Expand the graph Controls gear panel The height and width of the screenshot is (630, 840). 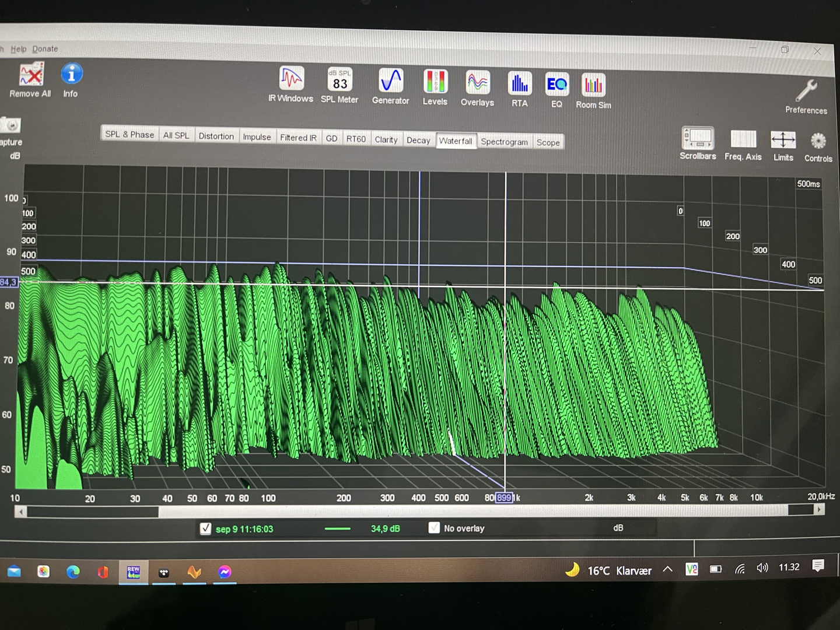click(x=818, y=142)
